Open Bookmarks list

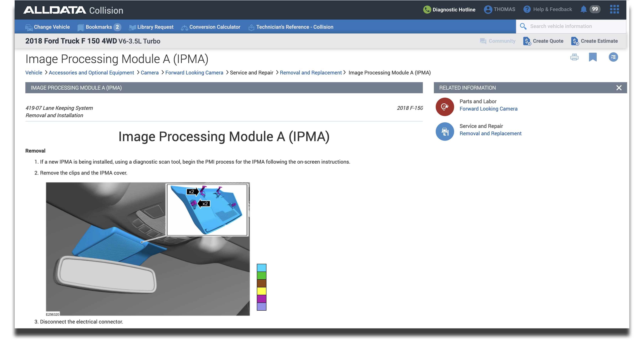99,27
